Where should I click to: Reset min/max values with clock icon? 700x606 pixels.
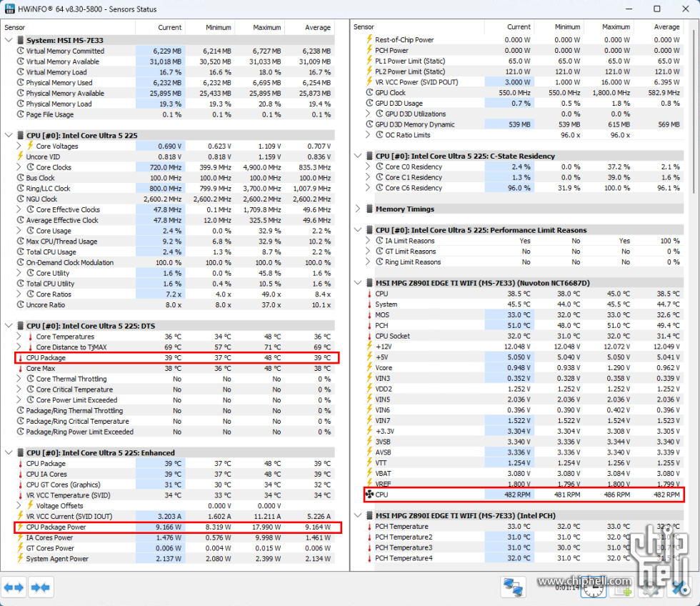pos(594,588)
